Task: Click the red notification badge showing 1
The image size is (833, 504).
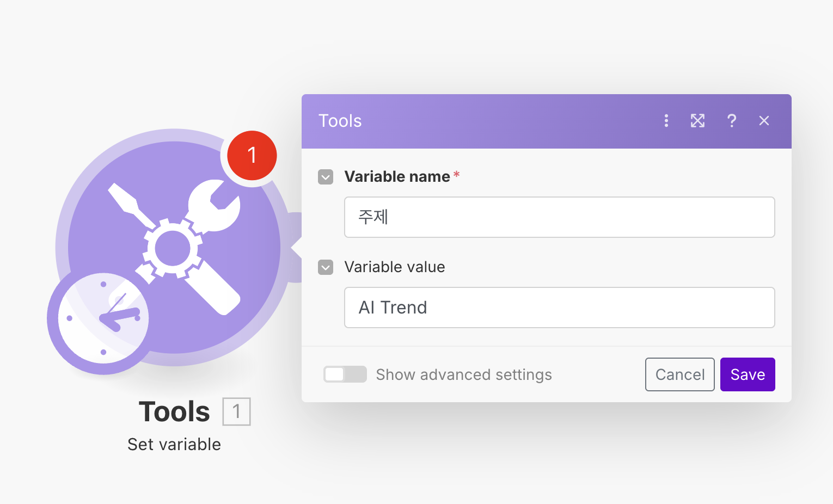Action: coord(252,155)
